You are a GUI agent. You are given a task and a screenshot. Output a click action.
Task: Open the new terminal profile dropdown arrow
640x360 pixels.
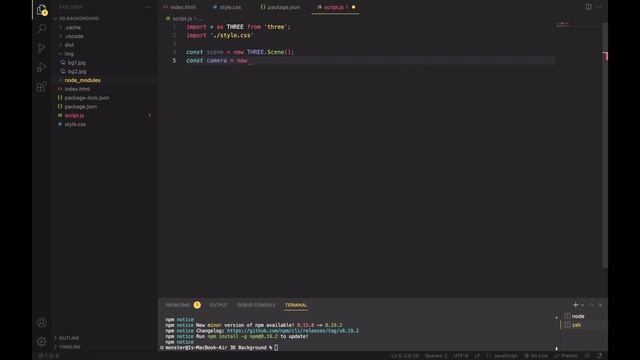pyautogui.click(x=582, y=305)
